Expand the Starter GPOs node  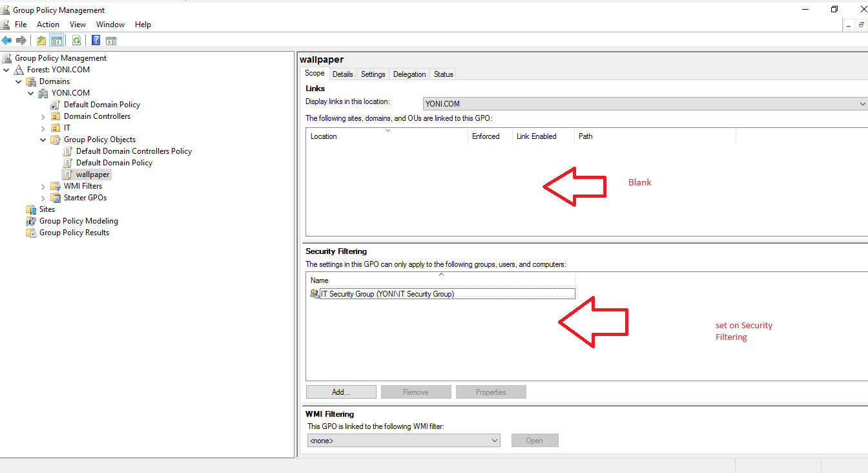tap(43, 198)
